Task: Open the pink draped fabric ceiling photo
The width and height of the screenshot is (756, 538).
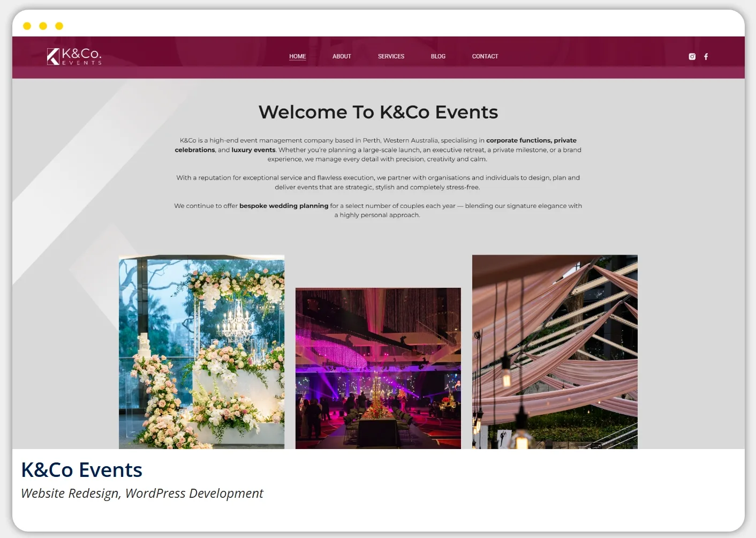Action: (555, 352)
